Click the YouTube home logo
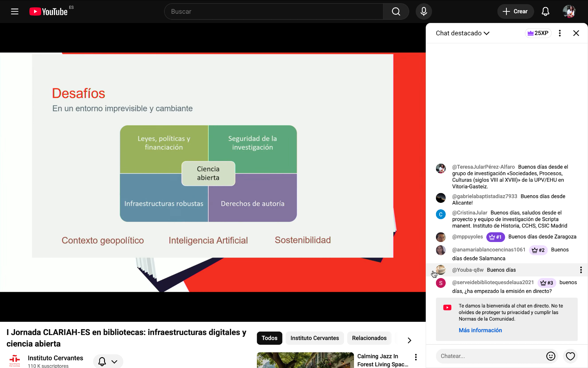This screenshot has height=368, width=588. point(49,11)
